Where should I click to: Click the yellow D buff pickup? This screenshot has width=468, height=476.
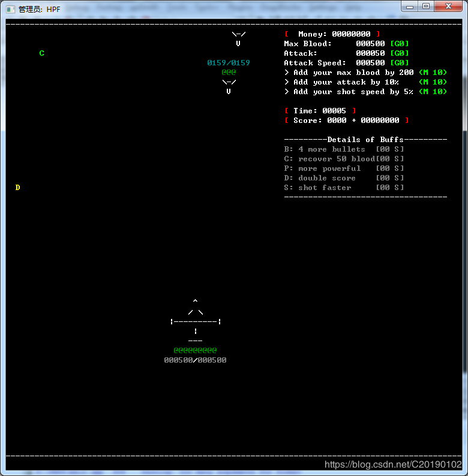point(17,188)
